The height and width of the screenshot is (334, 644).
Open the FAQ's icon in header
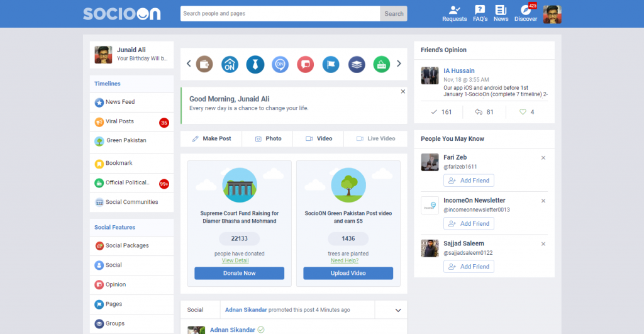click(480, 14)
